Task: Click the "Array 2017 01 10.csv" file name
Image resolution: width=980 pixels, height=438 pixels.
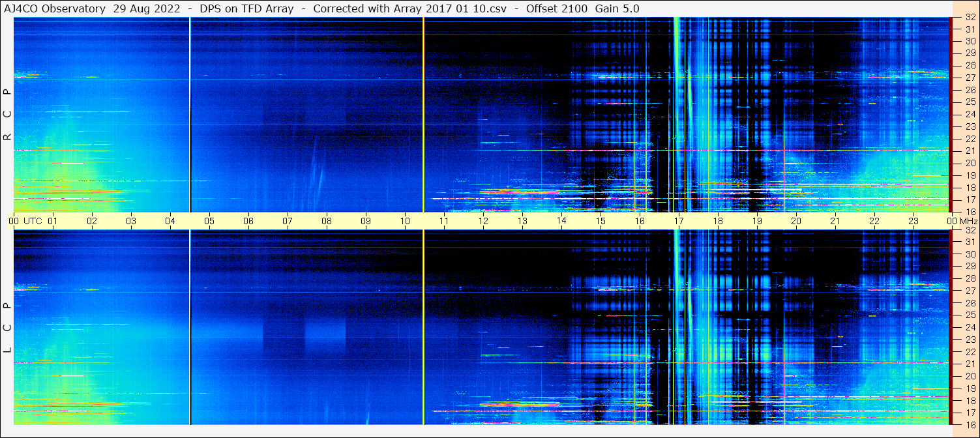Action: (449, 8)
